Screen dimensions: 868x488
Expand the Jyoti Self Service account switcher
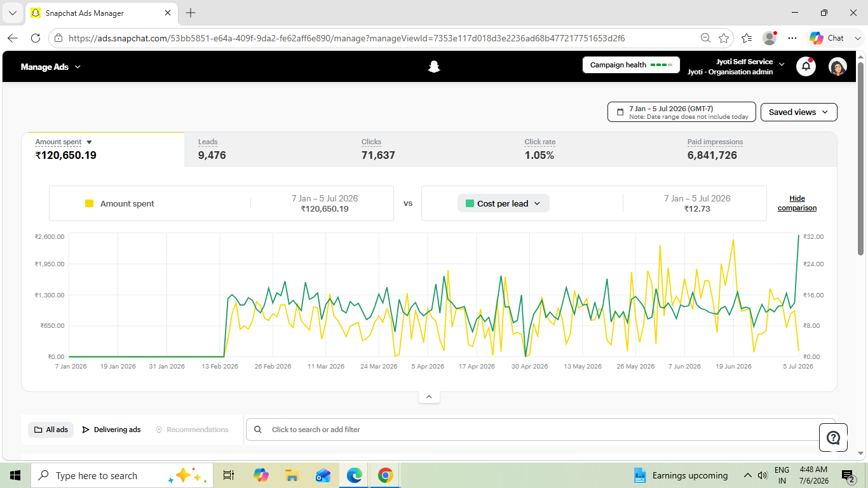782,64
